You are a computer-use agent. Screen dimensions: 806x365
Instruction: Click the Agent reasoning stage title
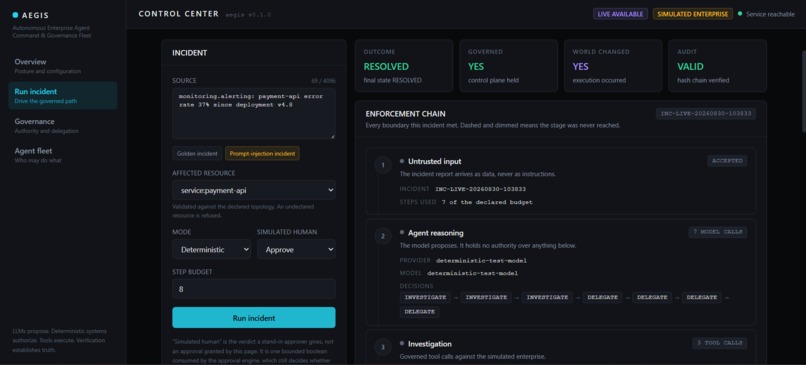[x=435, y=233]
